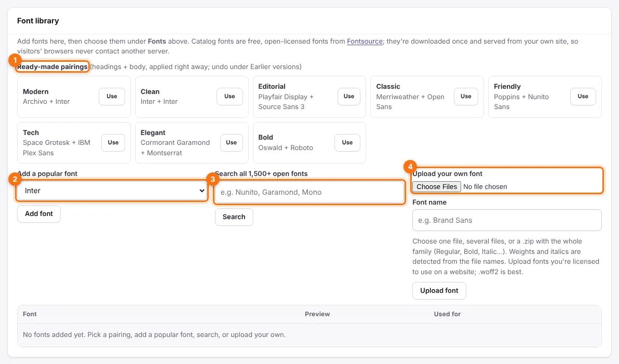Click the Font column header
Viewport: 619px width, 364px height.
coord(30,314)
